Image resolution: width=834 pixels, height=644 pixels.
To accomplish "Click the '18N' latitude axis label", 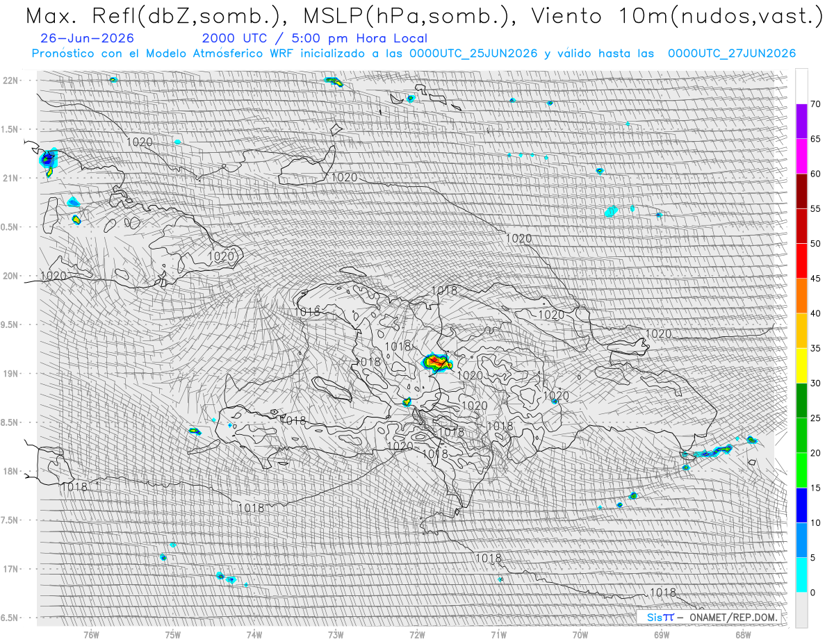I will point(11,471).
